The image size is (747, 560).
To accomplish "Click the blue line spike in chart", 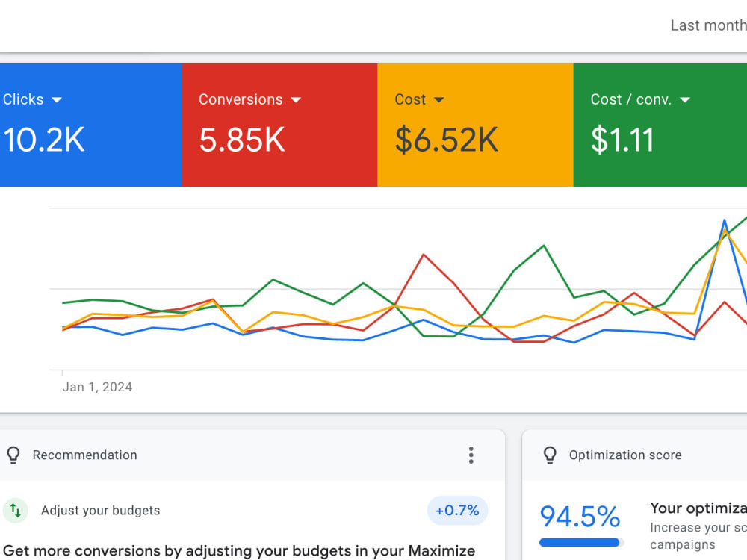I will pyautogui.click(x=724, y=221).
